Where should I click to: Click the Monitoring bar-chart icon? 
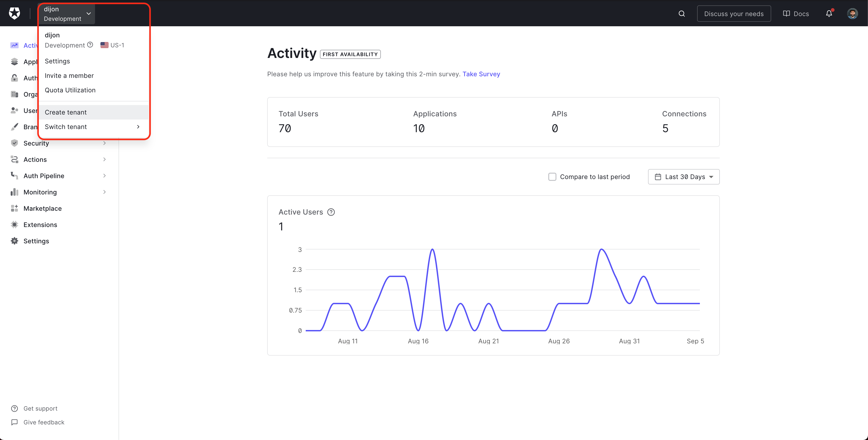[x=14, y=192]
